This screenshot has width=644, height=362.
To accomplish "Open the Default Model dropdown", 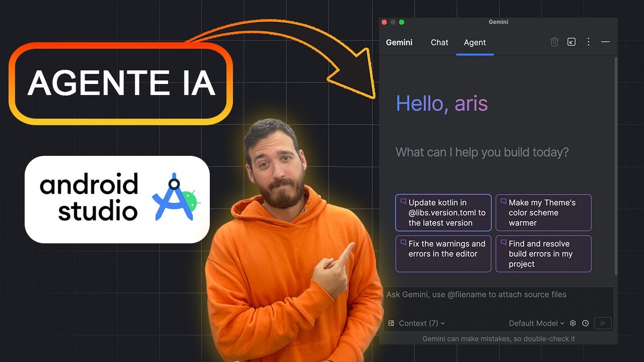I will 536,323.
